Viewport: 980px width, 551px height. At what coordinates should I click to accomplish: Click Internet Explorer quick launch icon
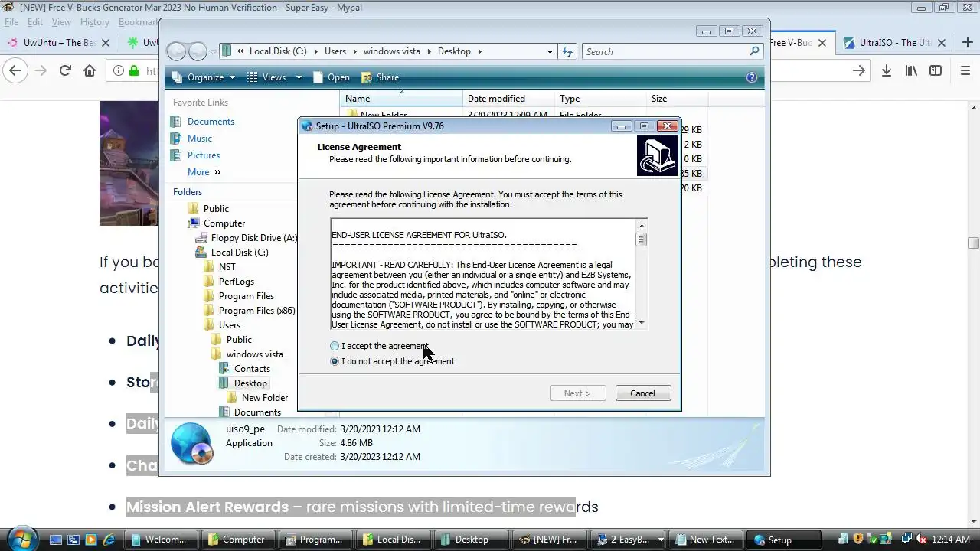(109, 540)
